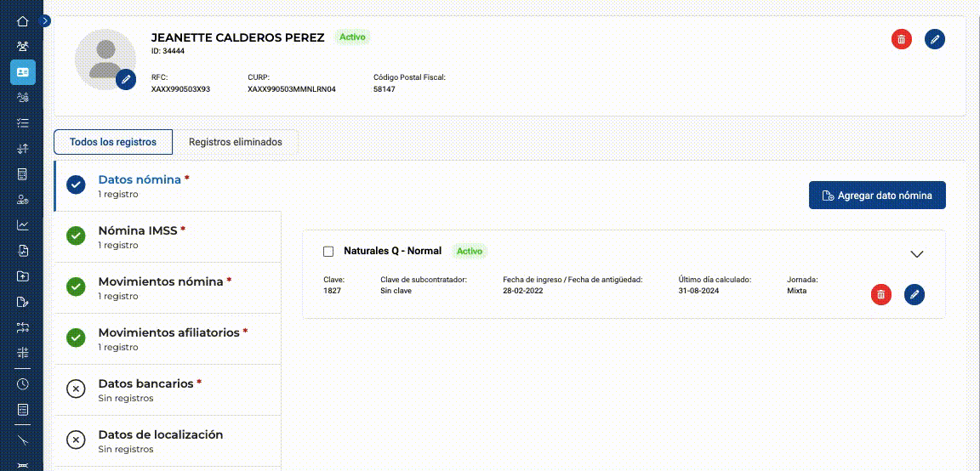The width and height of the screenshot is (980, 471).
Task: Edit employee profile with blue pencil icon in header
Action: tap(934, 39)
